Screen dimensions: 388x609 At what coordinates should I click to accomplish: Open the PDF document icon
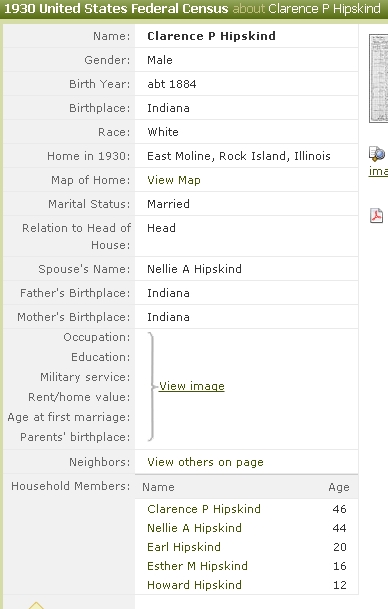376,216
